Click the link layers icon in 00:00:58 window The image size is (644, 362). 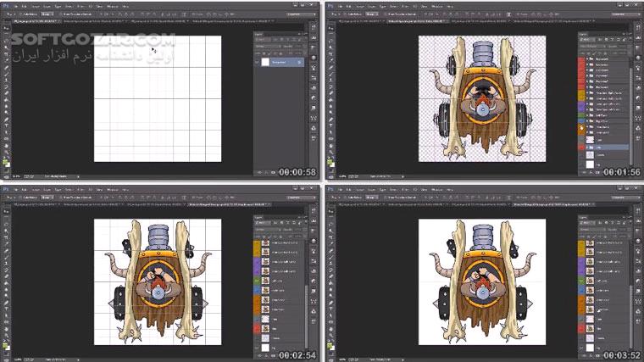(259, 173)
